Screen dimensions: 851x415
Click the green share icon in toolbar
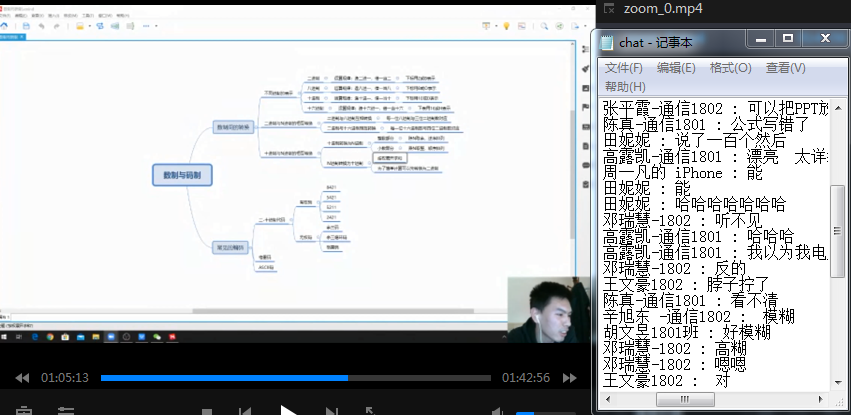click(x=560, y=25)
